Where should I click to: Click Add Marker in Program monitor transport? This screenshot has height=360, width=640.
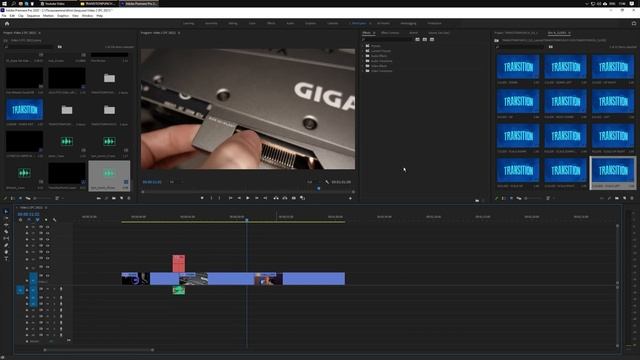pyautogui.click(x=202, y=198)
